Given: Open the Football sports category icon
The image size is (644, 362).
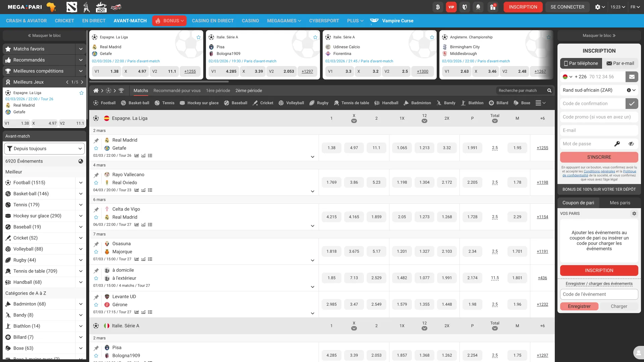Looking at the screenshot, I should point(96,103).
